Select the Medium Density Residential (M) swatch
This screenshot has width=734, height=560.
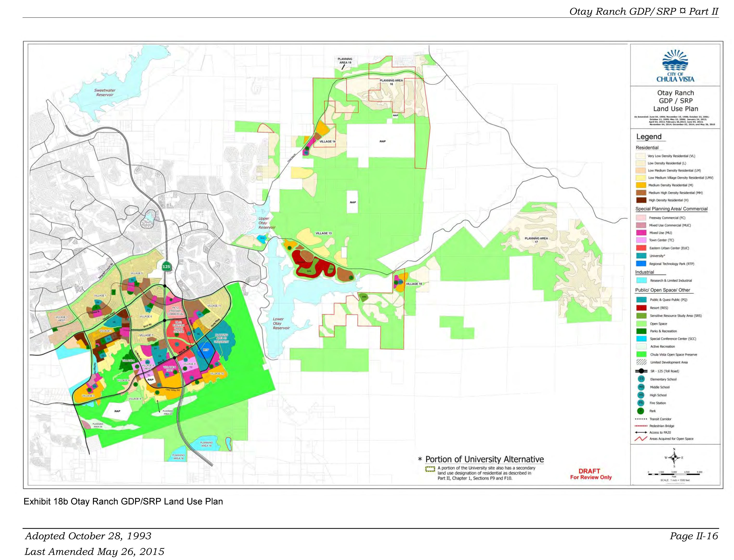pyautogui.click(x=641, y=185)
